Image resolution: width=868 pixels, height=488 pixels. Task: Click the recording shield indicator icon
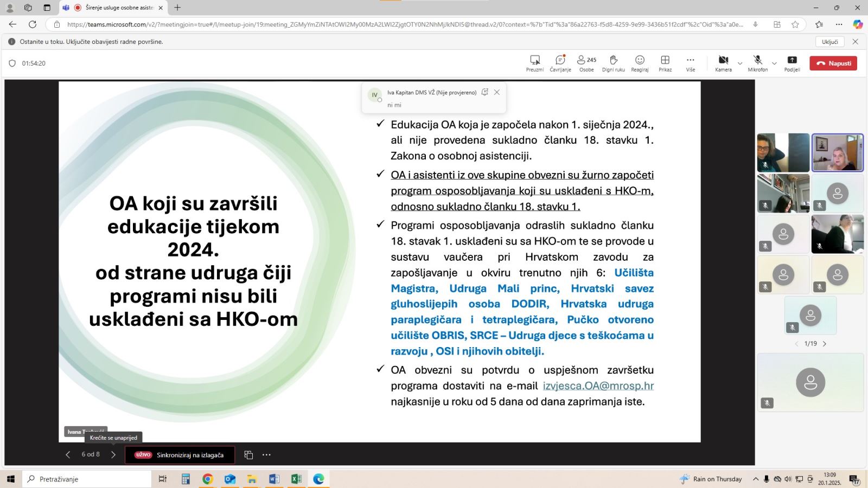coord(12,63)
